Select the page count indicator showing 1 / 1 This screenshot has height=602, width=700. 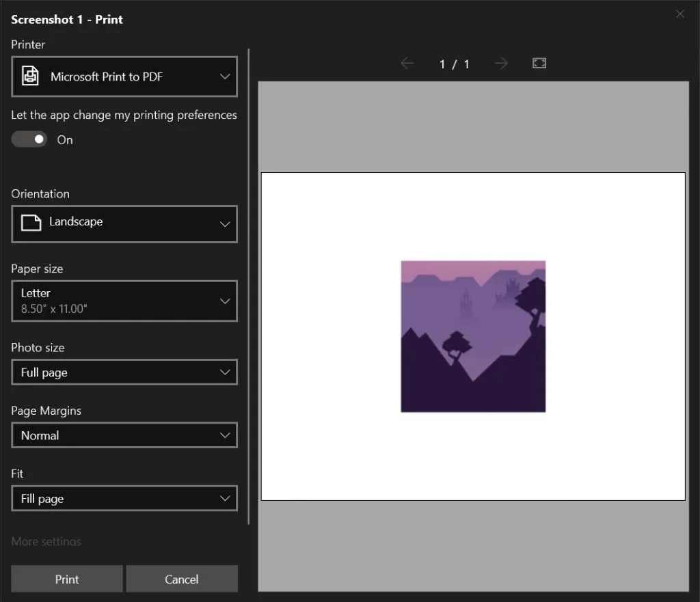[x=454, y=63]
